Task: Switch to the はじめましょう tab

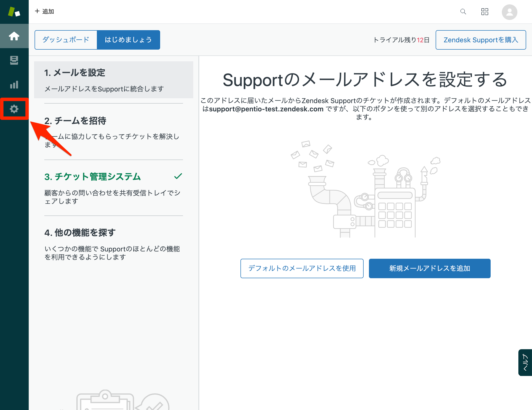Action: pos(128,40)
